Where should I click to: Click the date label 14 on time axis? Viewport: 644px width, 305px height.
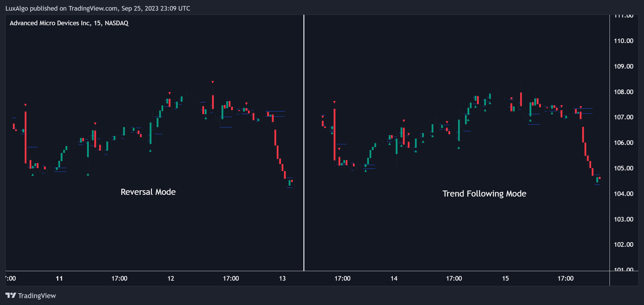394,278
